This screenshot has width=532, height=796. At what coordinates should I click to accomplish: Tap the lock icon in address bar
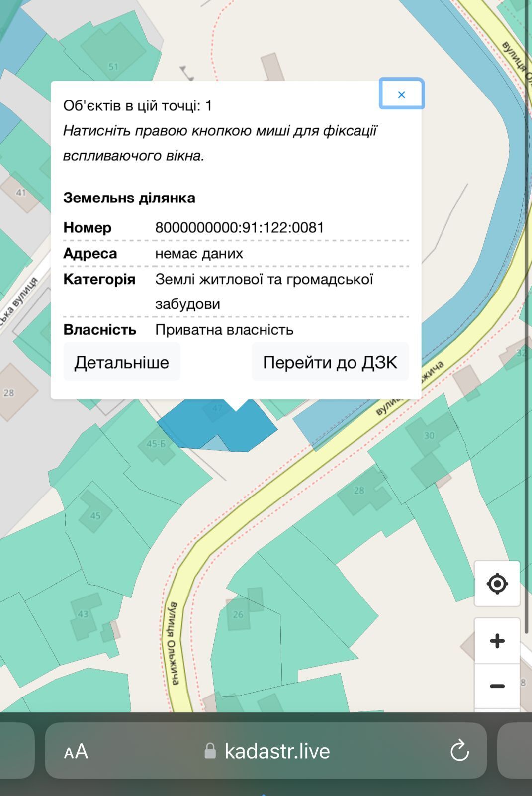[x=210, y=751]
